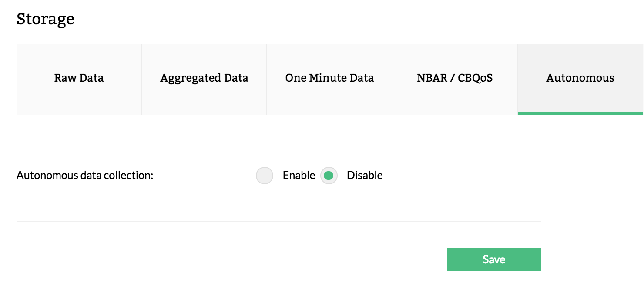Click the "Autonomous data collection:" label
Viewport: 644px width, 292px height.
pyautogui.click(x=85, y=176)
